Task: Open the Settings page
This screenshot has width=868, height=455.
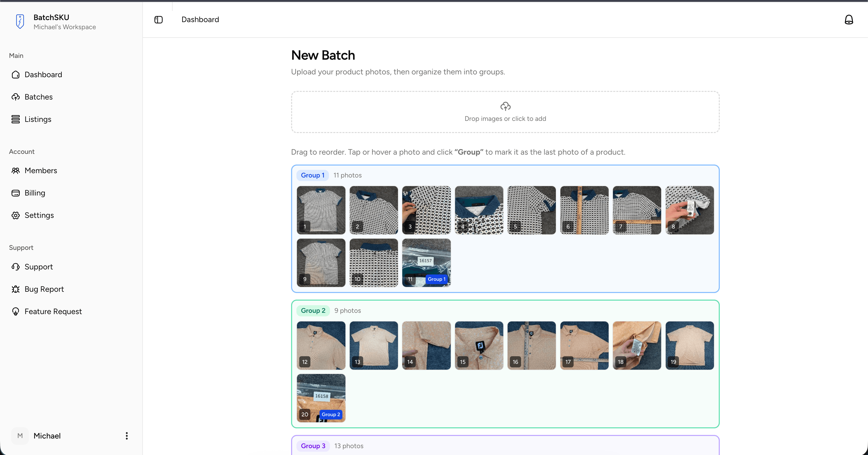Action: 39,215
